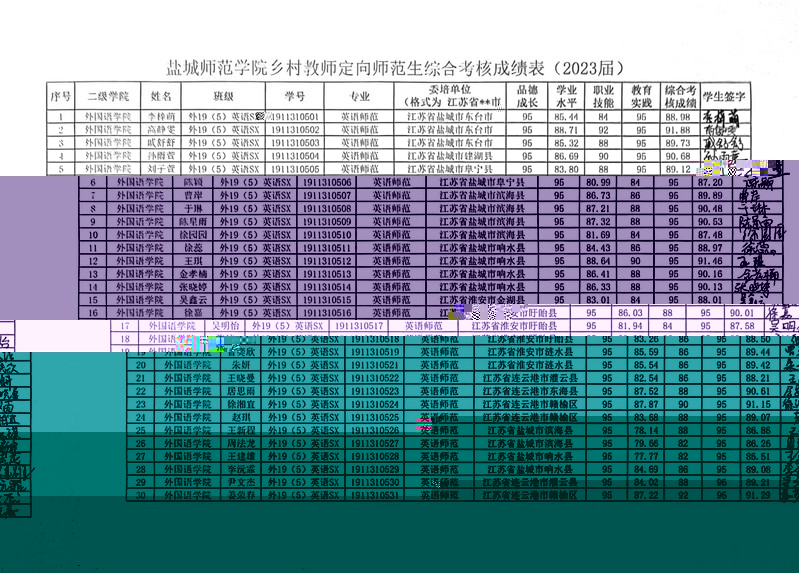Click the academic score 83.80
Viewport: 799px width, 573px height.
click(x=566, y=169)
